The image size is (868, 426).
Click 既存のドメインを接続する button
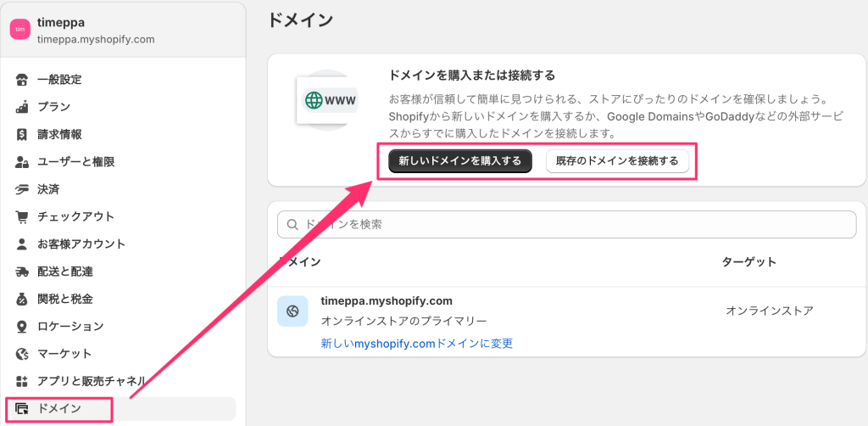[x=617, y=160]
